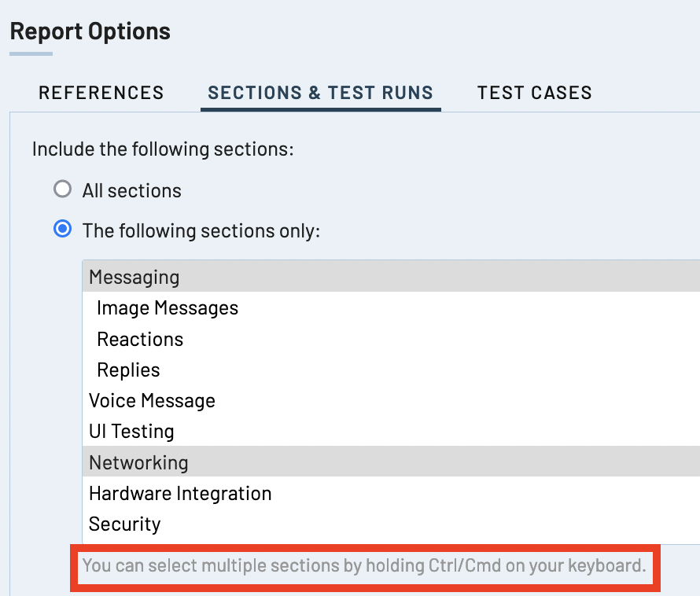
Task: Click the Ctrl/Cmd multiple selection hint text
Action: tap(363, 565)
